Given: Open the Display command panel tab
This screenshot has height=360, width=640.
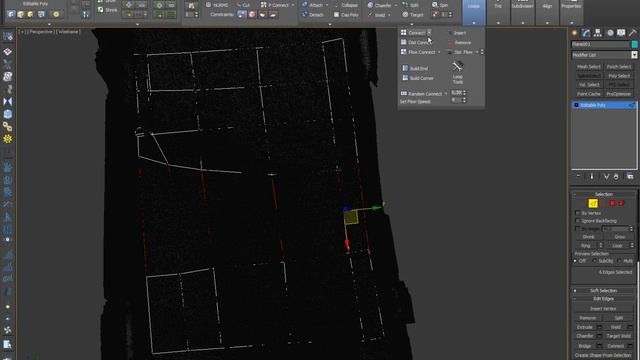Looking at the screenshot, I should pos(621,33).
